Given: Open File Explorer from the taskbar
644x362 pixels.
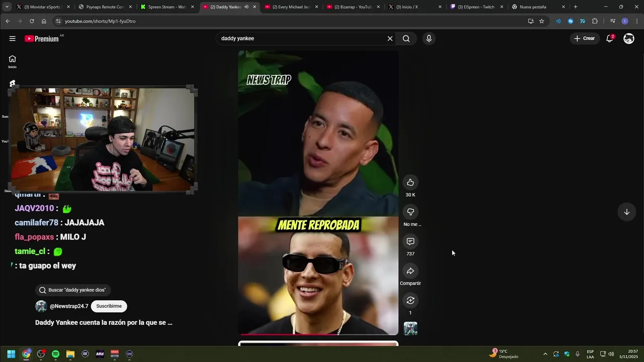Looking at the screenshot, I should 70,354.
